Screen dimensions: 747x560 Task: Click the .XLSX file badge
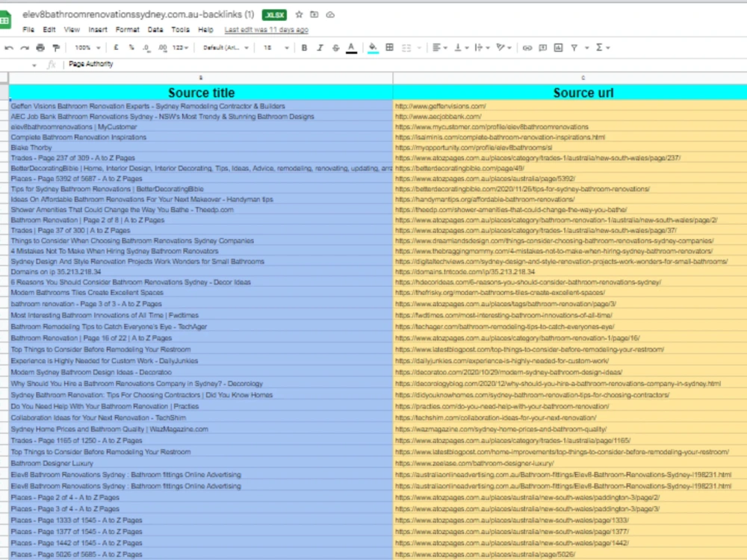[x=274, y=15]
